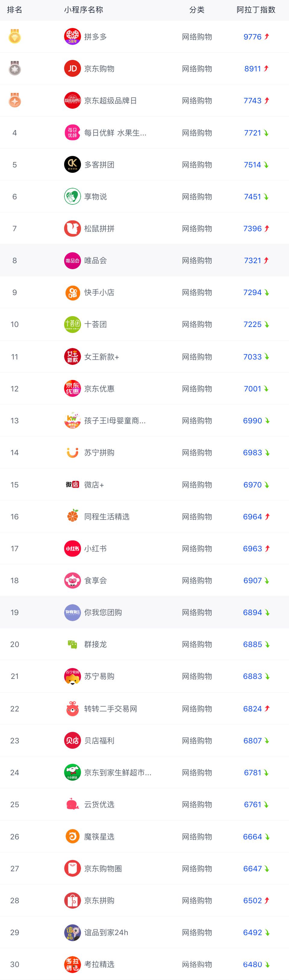The height and width of the screenshot is (980, 289).
Task: Open the red JD 京东购物 icon
Action: (72, 68)
